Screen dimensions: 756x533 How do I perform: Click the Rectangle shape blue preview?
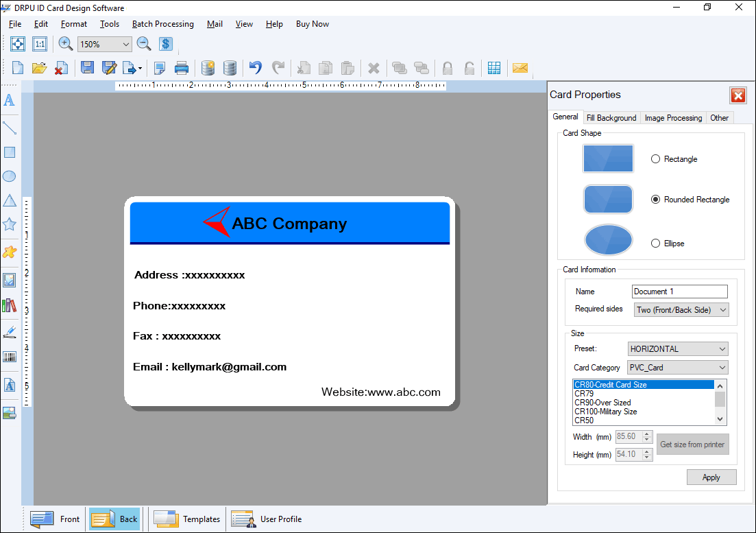608,158
